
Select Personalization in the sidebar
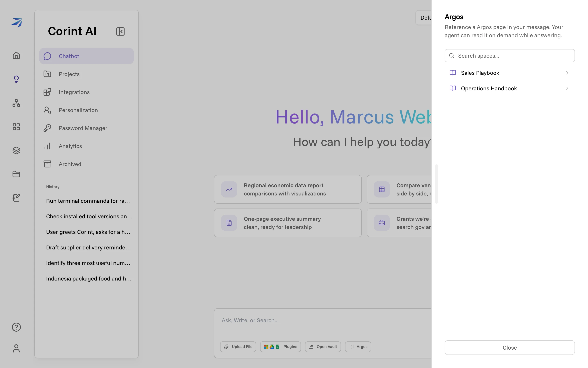pos(87,110)
